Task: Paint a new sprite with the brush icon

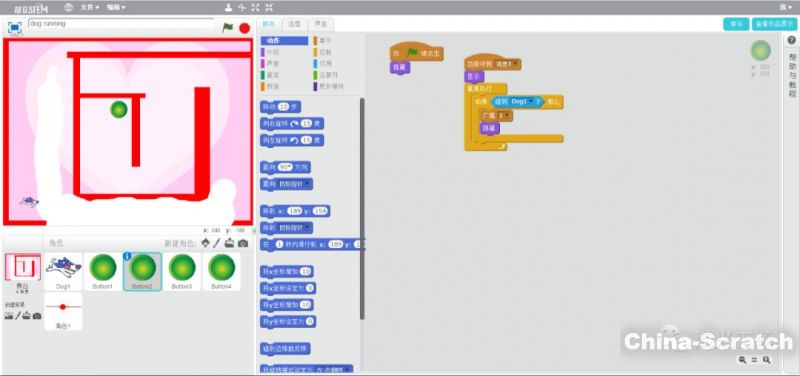Action: pos(217,243)
